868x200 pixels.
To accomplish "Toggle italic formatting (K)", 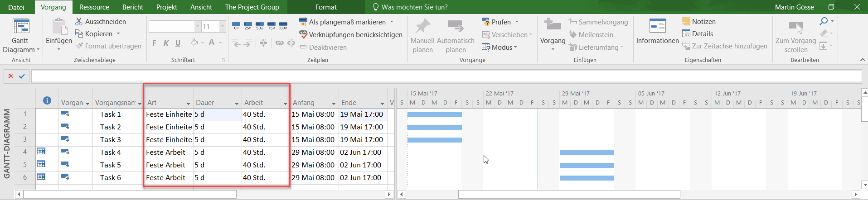I will (166, 43).
